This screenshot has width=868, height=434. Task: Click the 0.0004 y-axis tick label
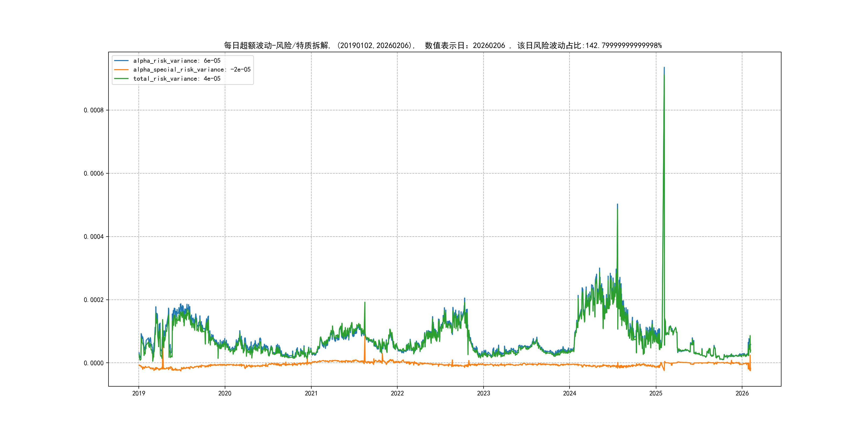click(x=94, y=237)
